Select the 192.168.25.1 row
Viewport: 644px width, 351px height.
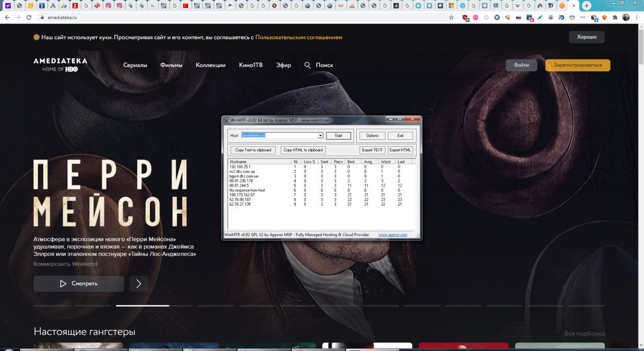point(321,166)
